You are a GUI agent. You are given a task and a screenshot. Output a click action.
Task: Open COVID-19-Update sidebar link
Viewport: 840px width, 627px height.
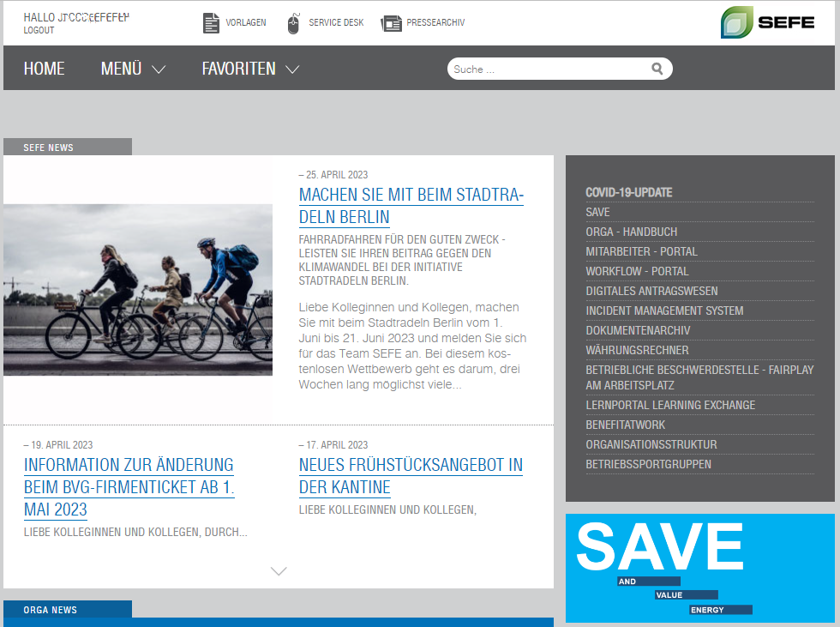[629, 192]
